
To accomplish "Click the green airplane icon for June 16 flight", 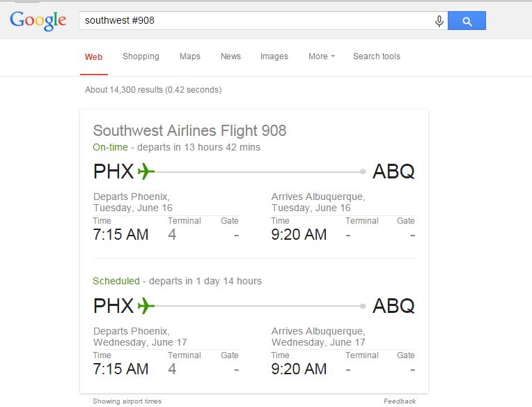I will pos(146,171).
